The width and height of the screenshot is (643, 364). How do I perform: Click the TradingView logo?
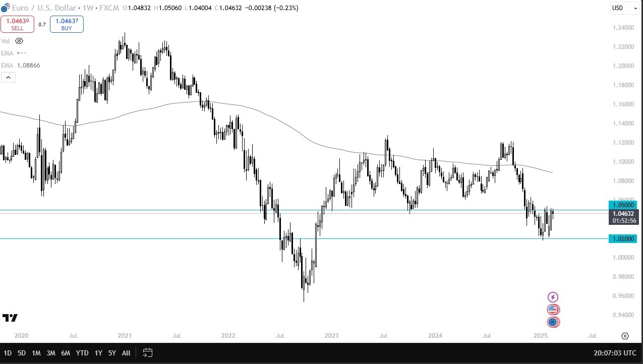tap(10, 318)
